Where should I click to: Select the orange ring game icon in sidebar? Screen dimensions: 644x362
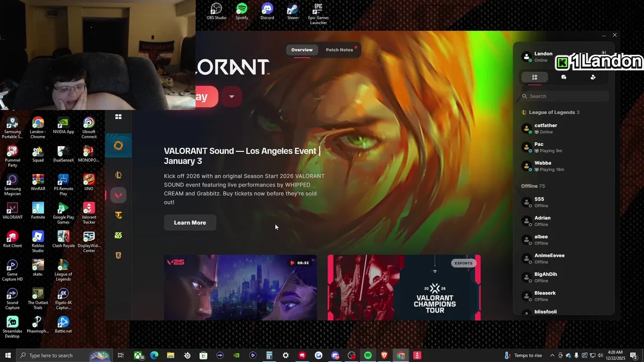click(118, 146)
